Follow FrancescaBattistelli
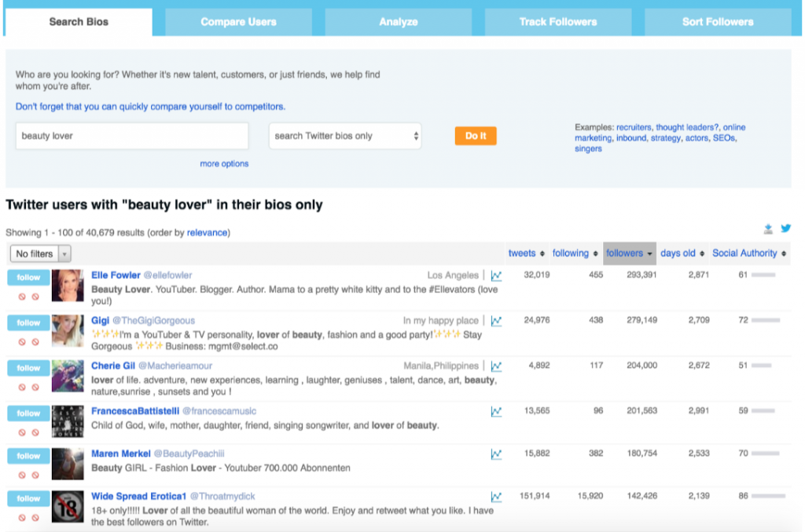The width and height of the screenshot is (805, 532). click(x=28, y=413)
